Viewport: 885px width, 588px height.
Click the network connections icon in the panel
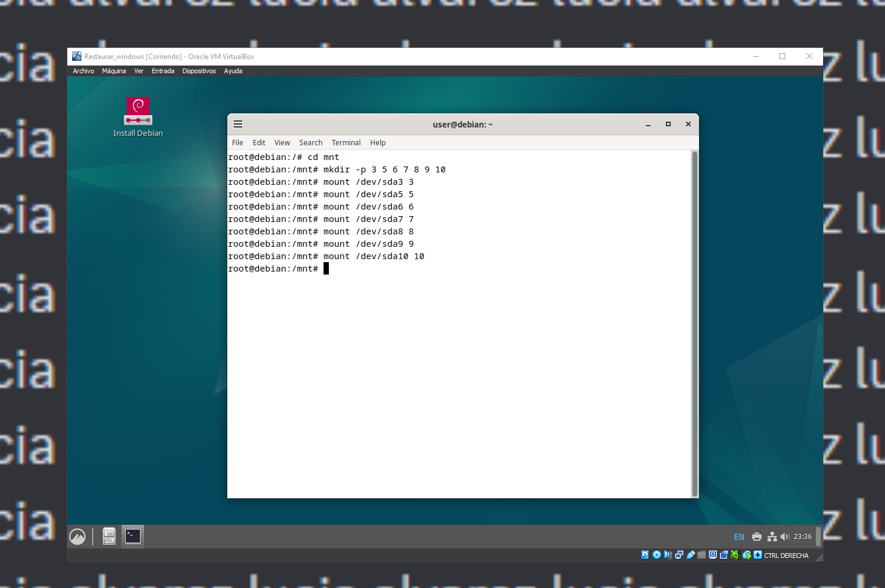point(772,536)
